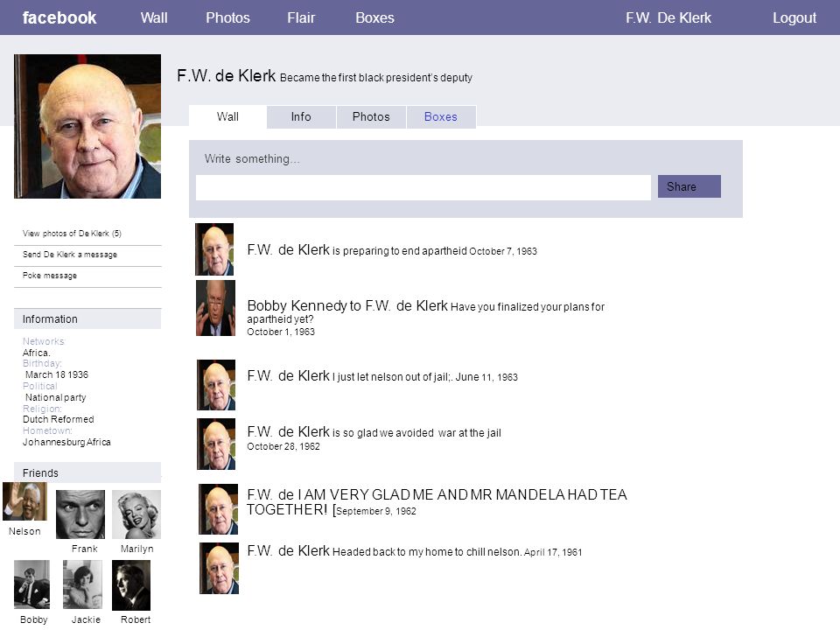
Task: Click 'Africa.' networks value
Action: click(37, 353)
